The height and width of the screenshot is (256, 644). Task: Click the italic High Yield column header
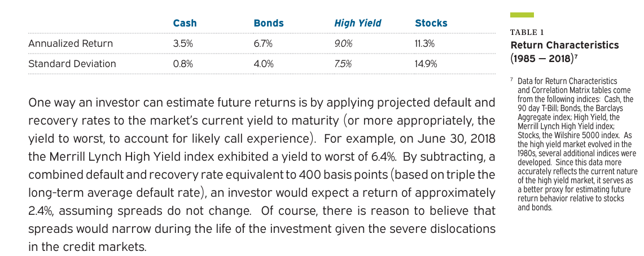357,23
